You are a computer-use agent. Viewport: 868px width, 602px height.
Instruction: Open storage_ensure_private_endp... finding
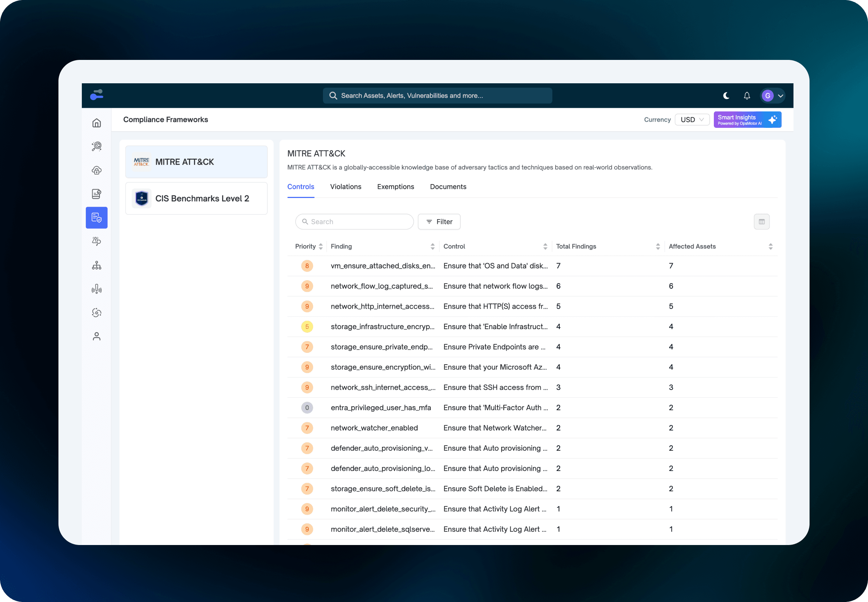(x=381, y=347)
